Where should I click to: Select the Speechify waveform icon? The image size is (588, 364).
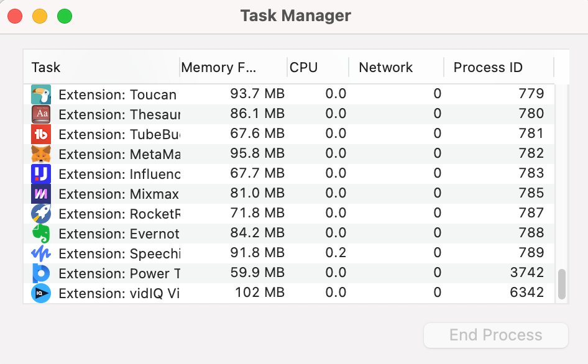coord(41,253)
